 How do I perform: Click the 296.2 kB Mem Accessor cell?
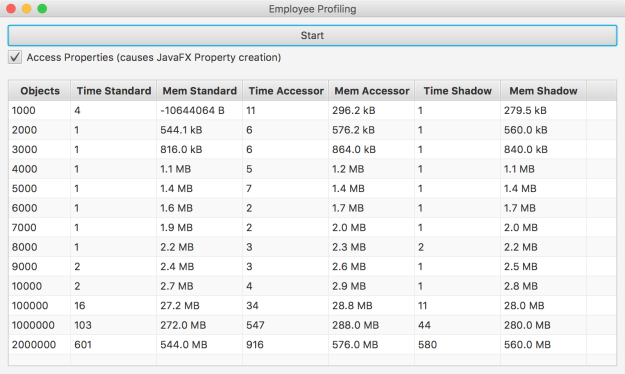click(x=371, y=110)
